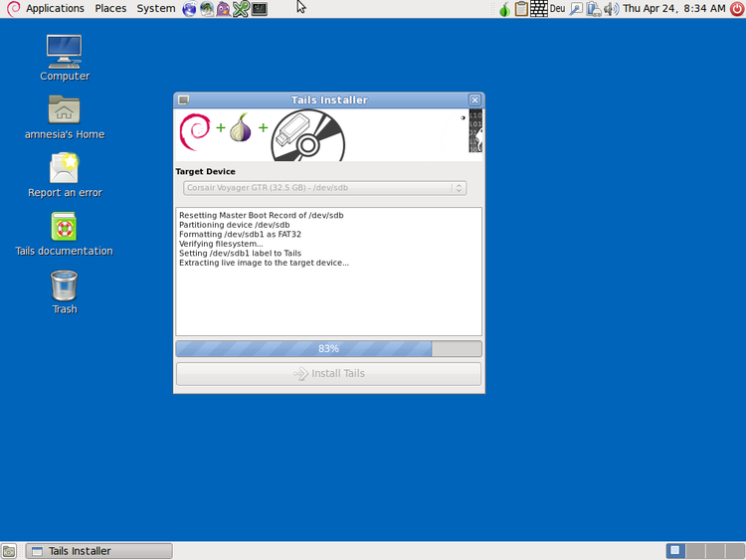Open the Places menu
This screenshot has width=746, height=560.
coord(110,8)
